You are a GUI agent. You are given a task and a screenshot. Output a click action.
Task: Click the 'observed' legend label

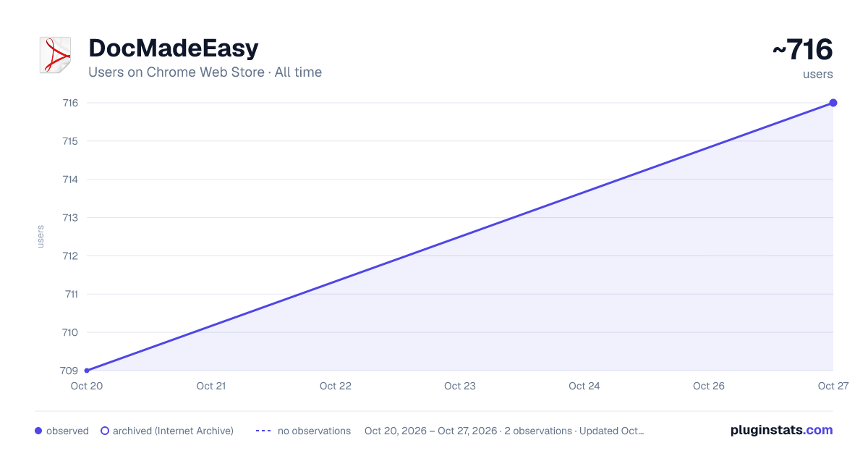tap(67, 431)
